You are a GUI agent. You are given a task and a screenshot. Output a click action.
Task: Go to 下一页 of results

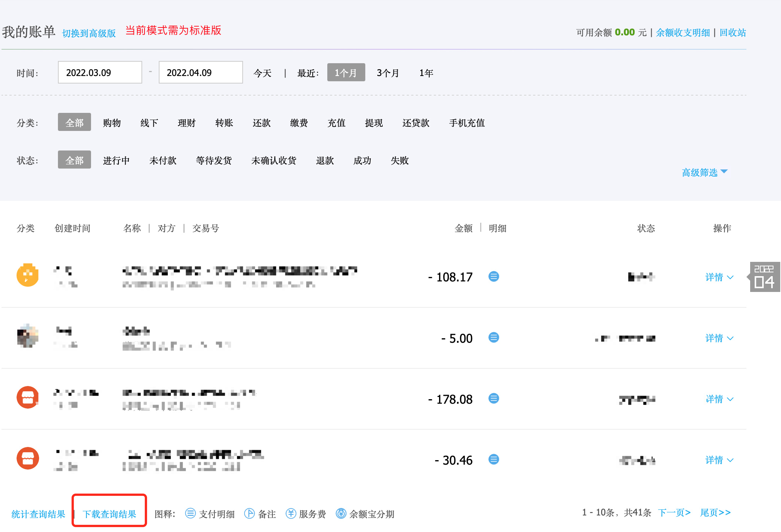[674, 512]
